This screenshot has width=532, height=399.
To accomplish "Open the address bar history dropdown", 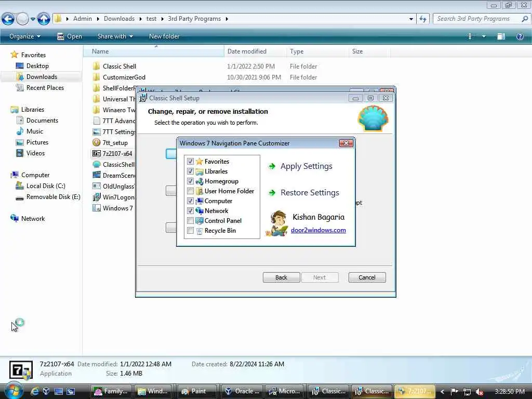I will tap(411, 19).
